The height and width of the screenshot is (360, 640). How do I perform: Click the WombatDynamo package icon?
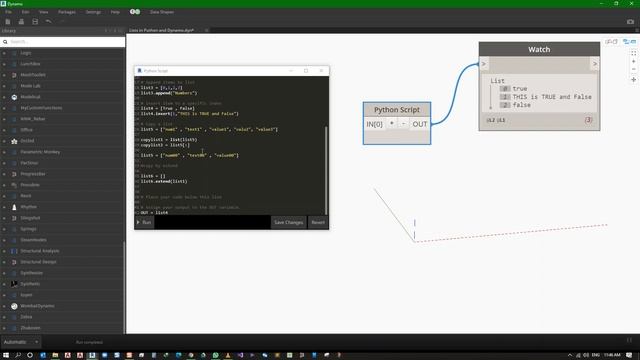click(14, 306)
